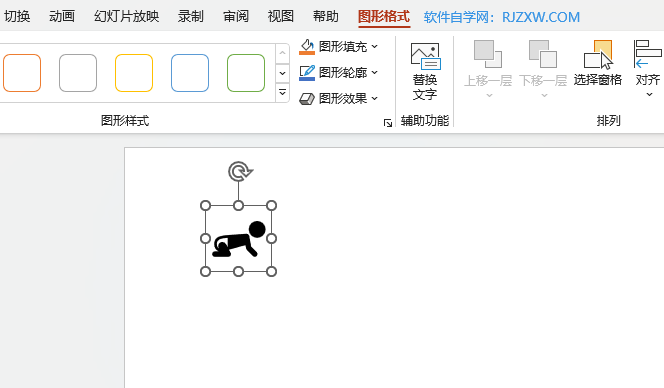This screenshot has height=388, width=664.
Task: Select the crawling baby graphic
Action: click(x=239, y=240)
